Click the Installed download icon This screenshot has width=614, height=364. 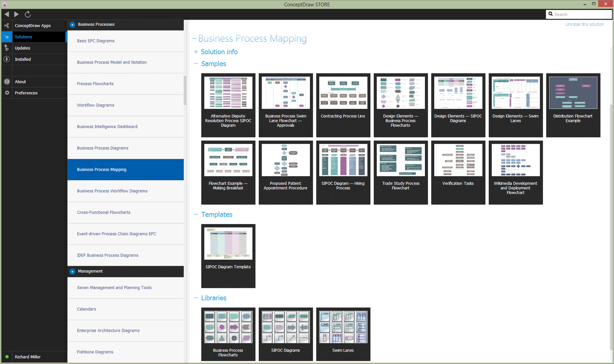point(7,59)
